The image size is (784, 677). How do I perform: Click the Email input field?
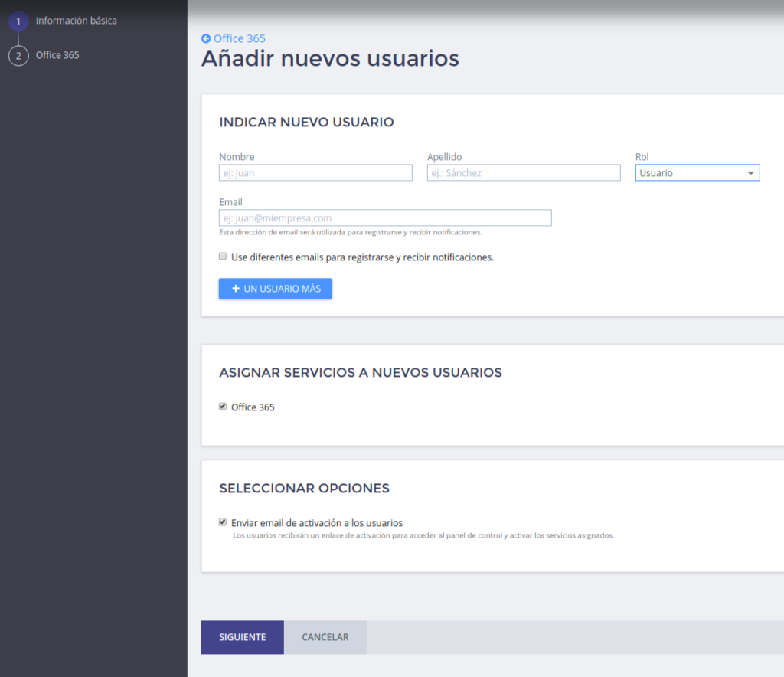(x=385, y=218)
